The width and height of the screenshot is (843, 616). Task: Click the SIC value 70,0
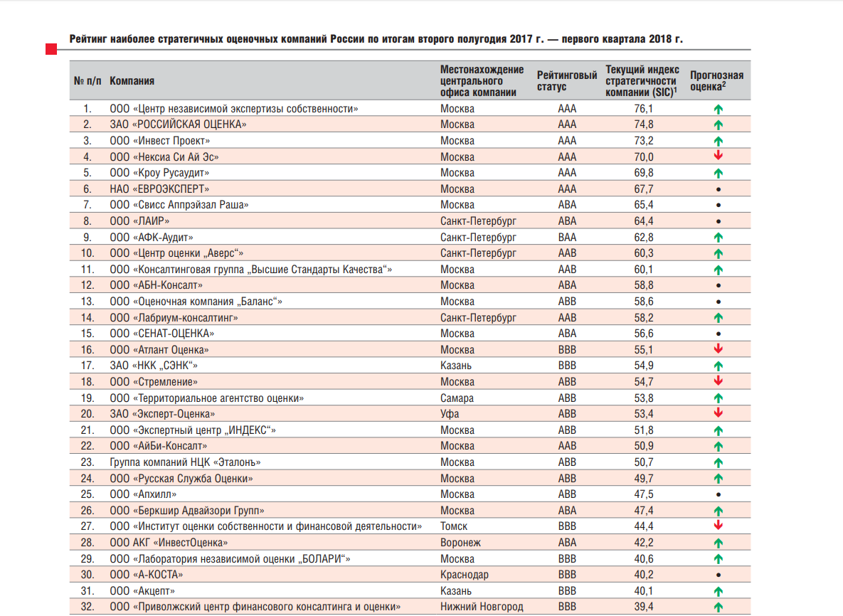[643, 157]
